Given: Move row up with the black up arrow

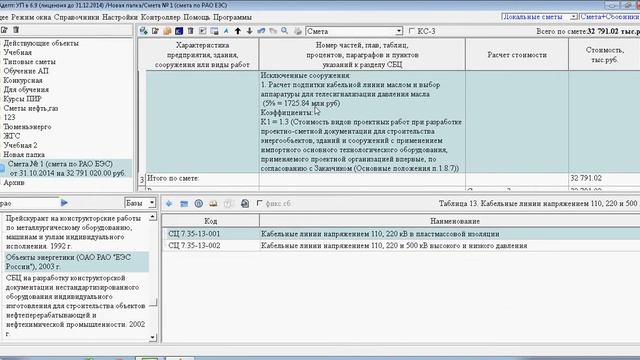Looking at the screenshot, I should click(238, 31).
